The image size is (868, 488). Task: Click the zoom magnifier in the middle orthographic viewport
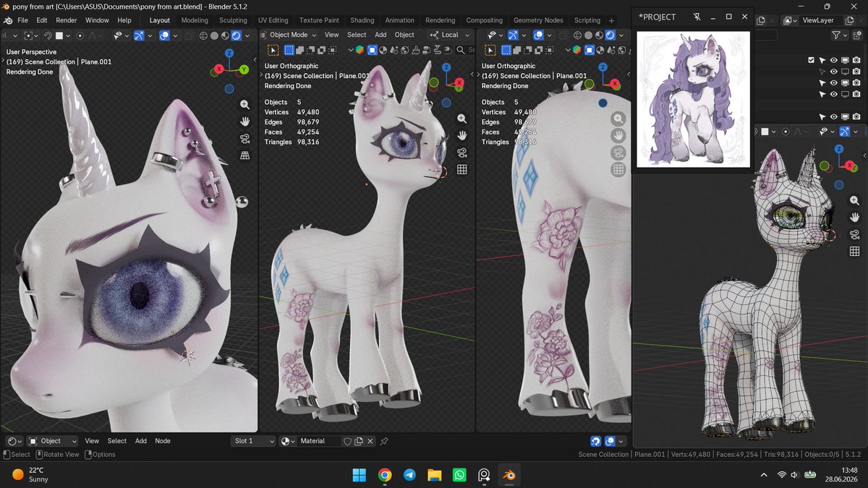(x=461, y=119)
